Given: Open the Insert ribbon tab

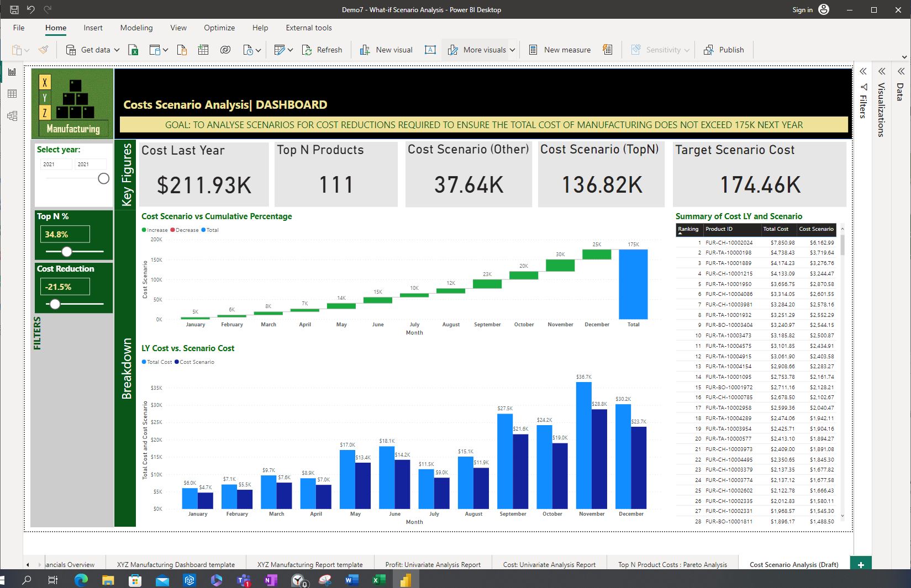Looking at the screenshot, I should pos(93,28).
